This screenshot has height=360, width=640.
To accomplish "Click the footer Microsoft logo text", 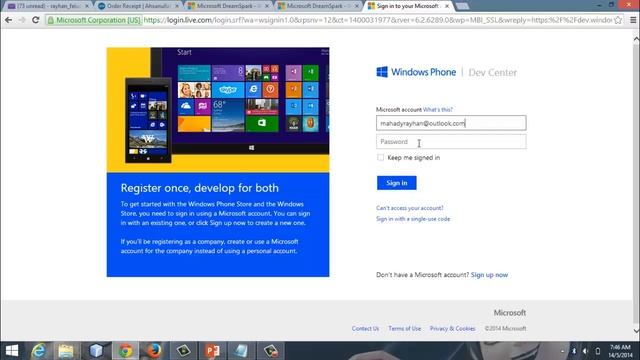I will [x=509, y=313].
